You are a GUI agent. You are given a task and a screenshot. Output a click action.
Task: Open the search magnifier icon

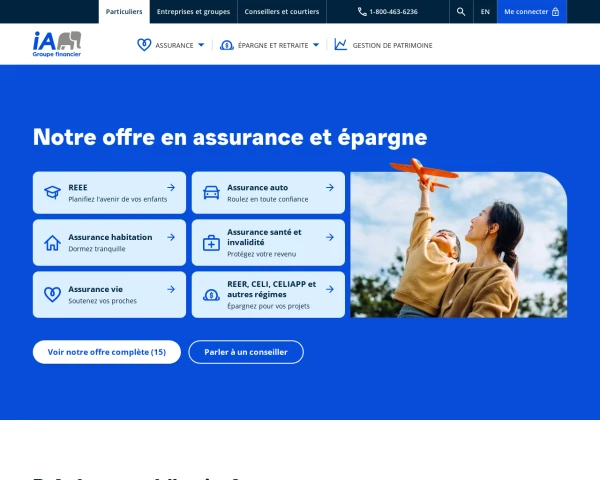461,12
